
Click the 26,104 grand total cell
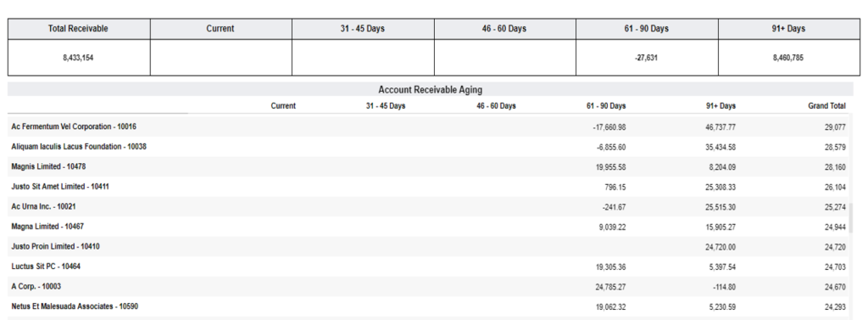tap(835, 188)
